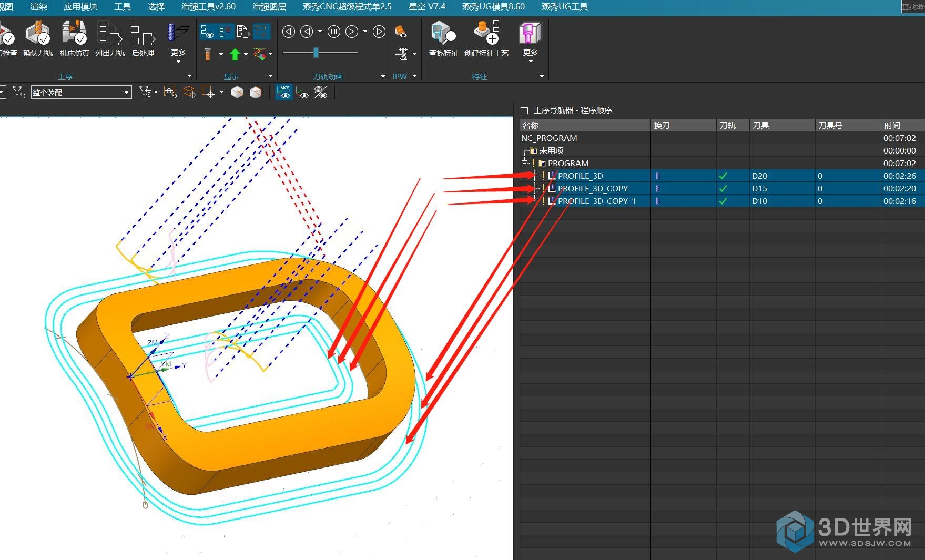
Task: Jump to previous animation step
Action: [307, 32]
